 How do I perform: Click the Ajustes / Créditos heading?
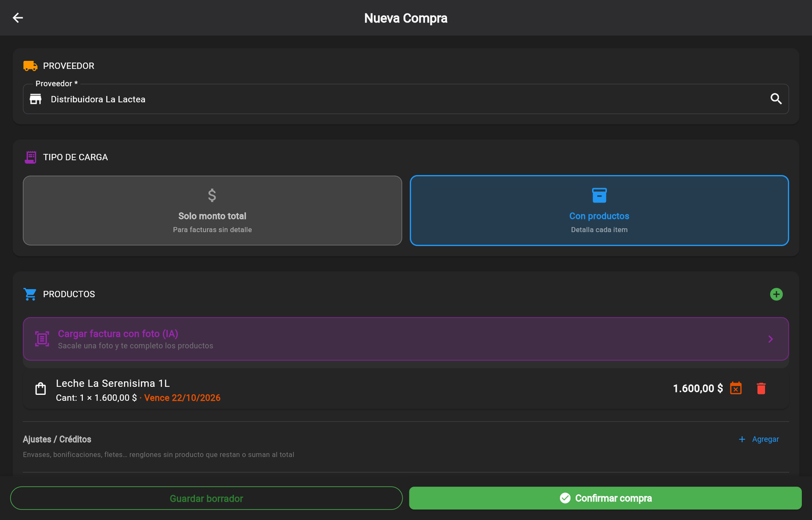(x=57, y=439)
